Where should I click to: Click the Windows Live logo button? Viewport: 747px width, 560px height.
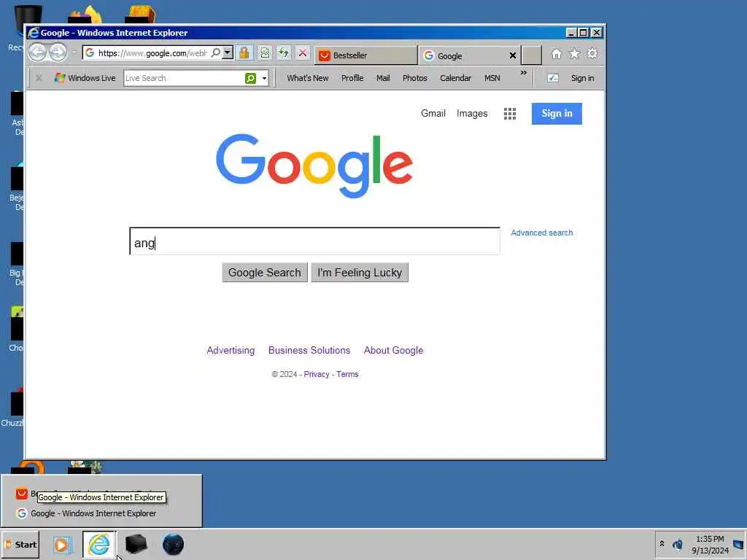pos(85,78)
